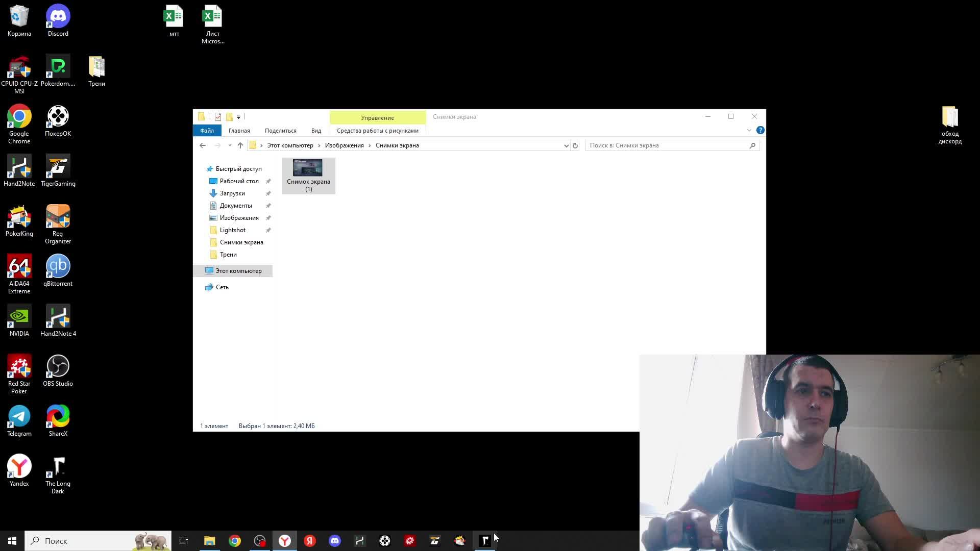Click the search magnifier icon in Explorer

click(752, 145)
